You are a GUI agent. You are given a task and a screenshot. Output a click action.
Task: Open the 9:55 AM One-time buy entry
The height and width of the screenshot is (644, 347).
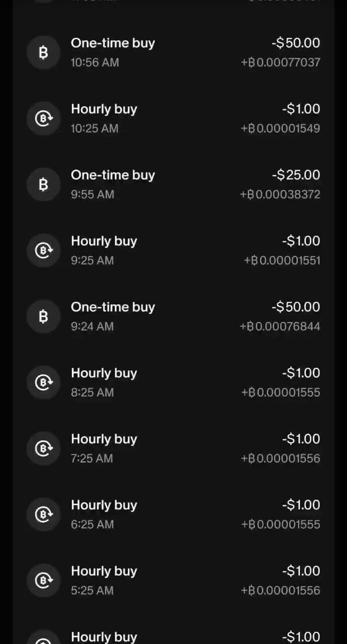(173, 185)
